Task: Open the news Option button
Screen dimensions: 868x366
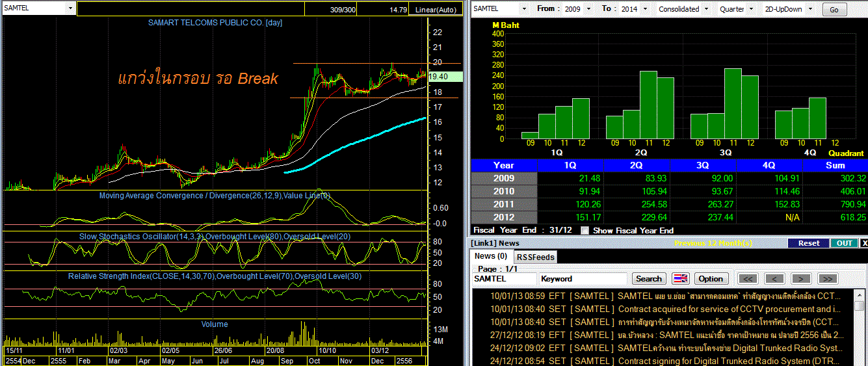Action: pyautogui.click(x=711, y=278)
